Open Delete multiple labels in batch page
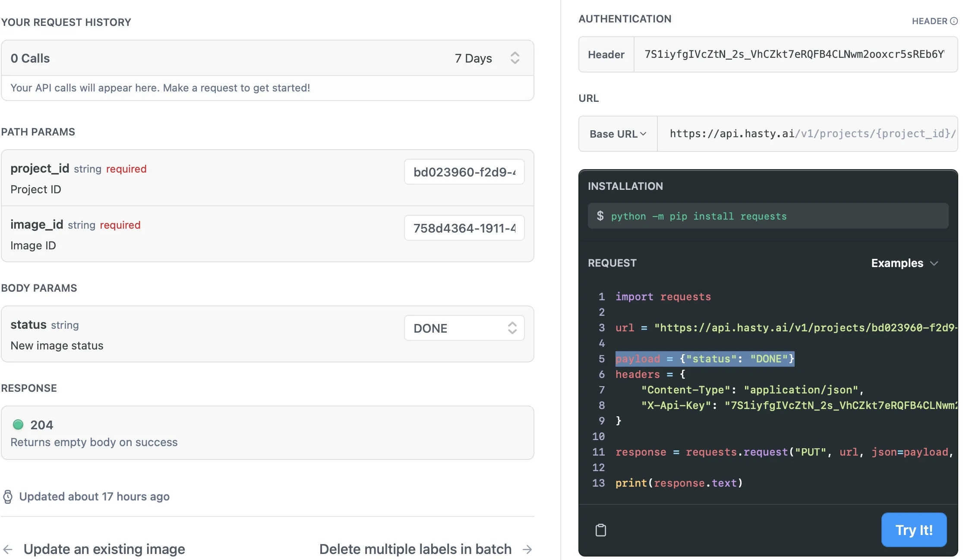Screen dimensions: 966x560 [x=415, y=549]
